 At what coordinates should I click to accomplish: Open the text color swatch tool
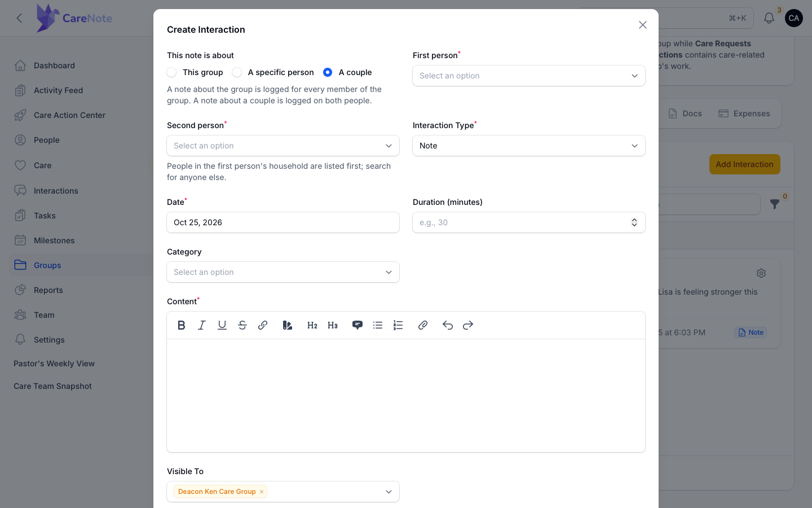(x=288, y=325)
